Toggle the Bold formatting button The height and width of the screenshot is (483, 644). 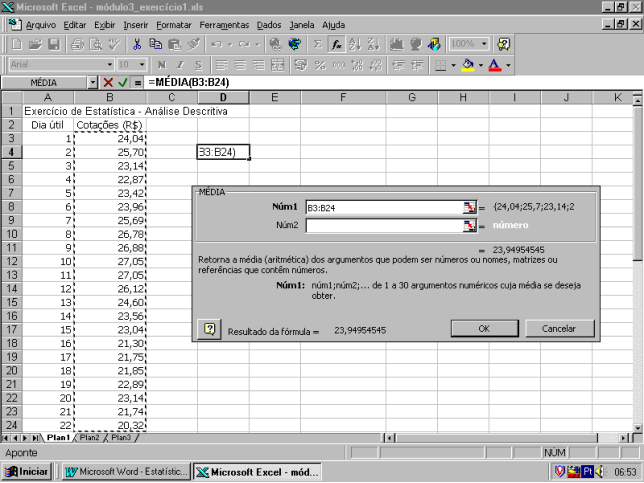pos(163,64)
